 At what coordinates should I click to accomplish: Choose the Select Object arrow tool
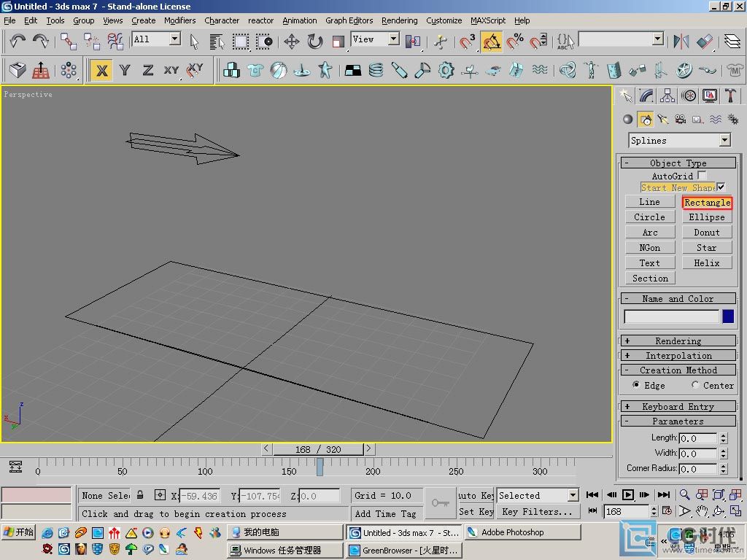[x=194, y=42]
